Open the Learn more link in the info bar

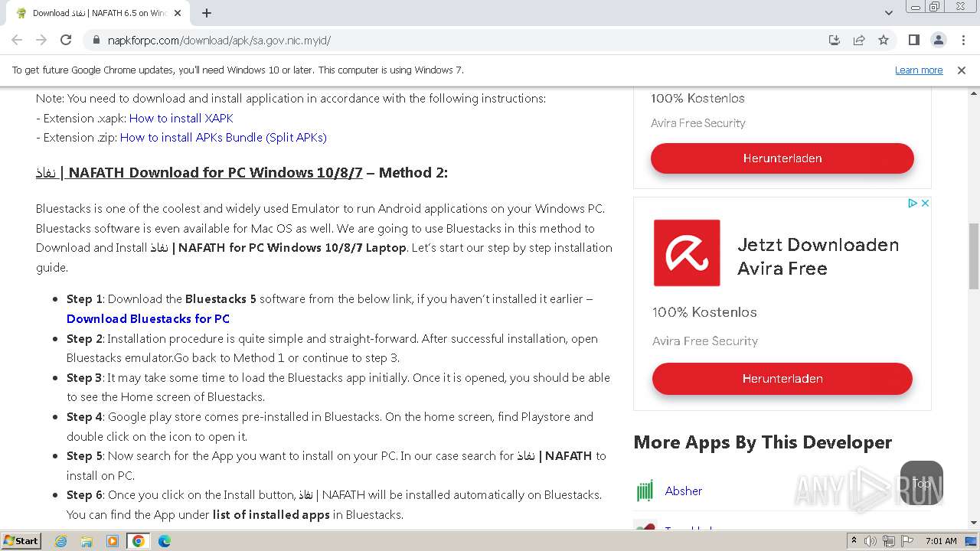(919, 70)
